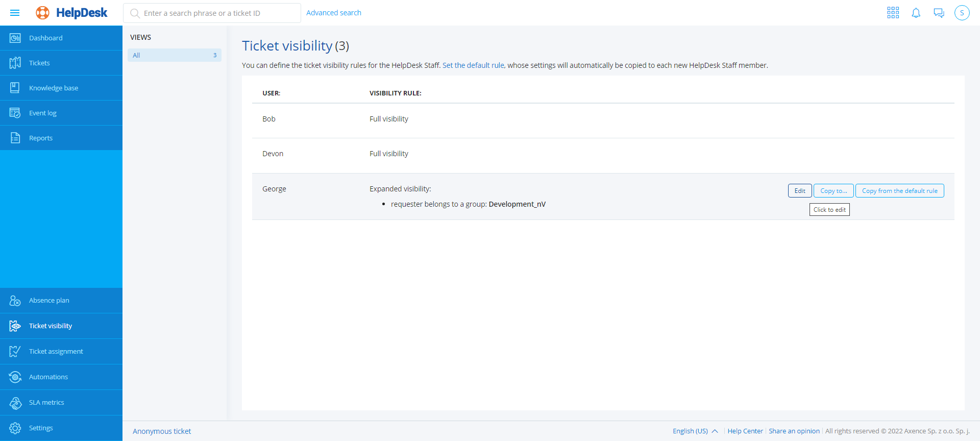Select the All view filter
980x441 pixels.
pos(174,55)
